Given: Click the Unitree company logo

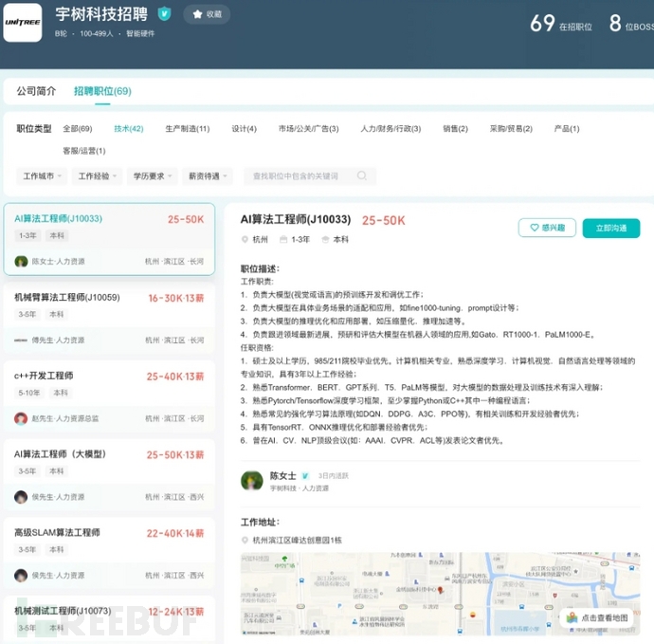Looking at the screenshot, I should click(x=23, y=23).
